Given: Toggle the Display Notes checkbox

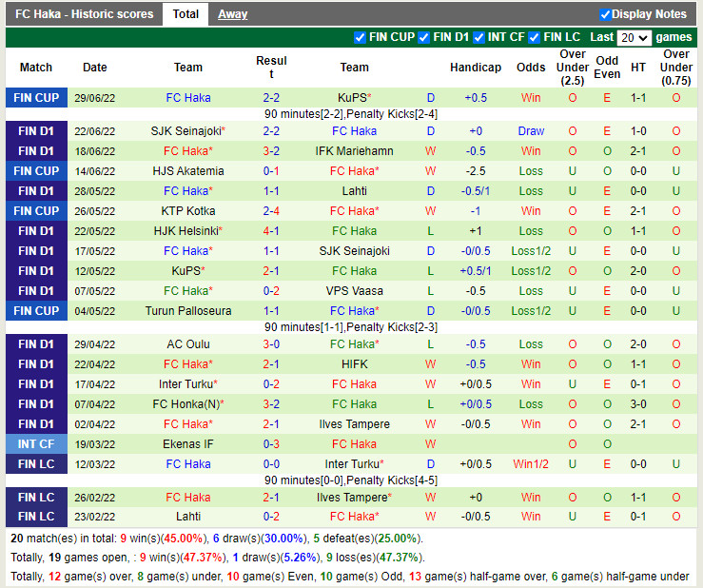Looking at the screenshot, I should pyautogui.click(x=605, y=14).
